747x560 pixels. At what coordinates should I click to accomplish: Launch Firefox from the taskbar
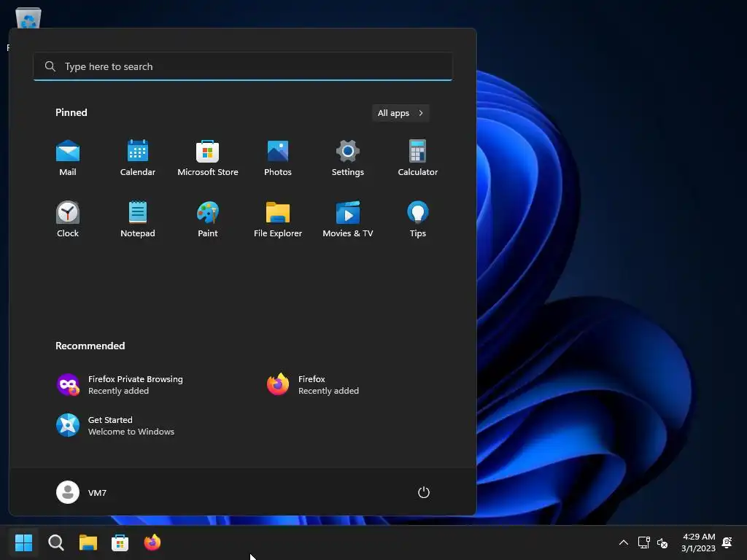coord(152,542)
